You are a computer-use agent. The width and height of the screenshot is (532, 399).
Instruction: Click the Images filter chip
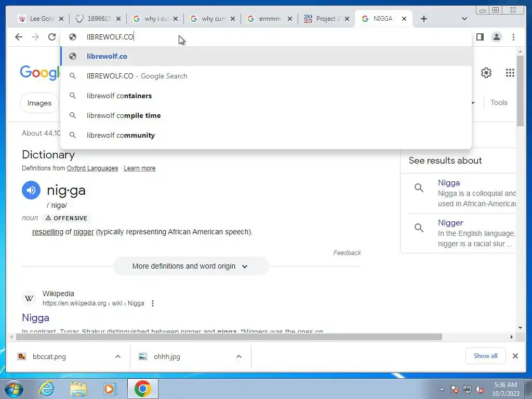pyautogui.click(x=39, y=103)
